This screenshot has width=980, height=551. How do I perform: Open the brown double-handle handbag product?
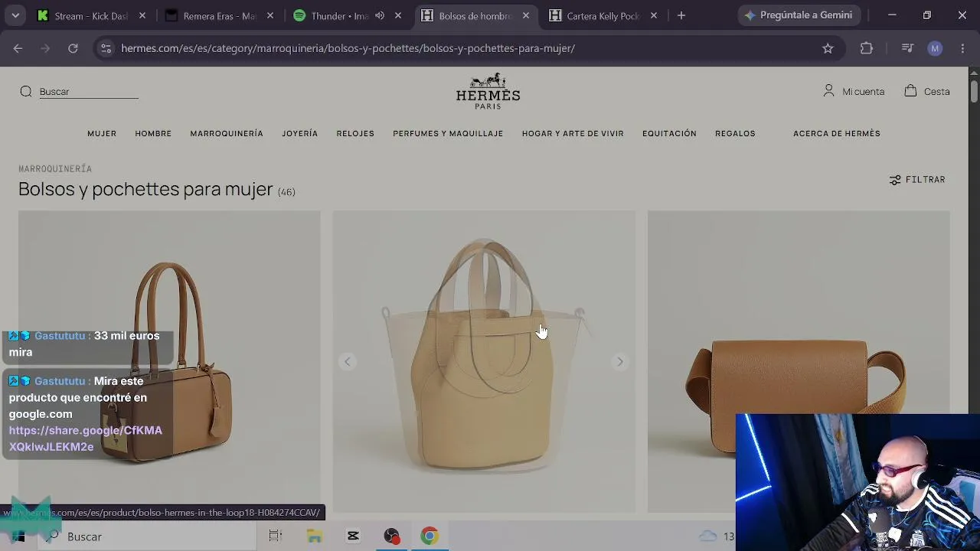[169, 362]
